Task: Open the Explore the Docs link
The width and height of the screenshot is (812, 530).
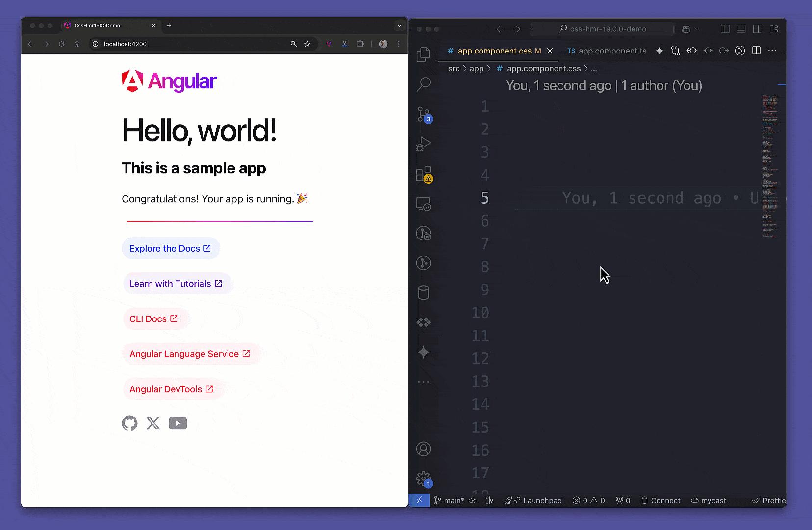Action: coord(170,248)
